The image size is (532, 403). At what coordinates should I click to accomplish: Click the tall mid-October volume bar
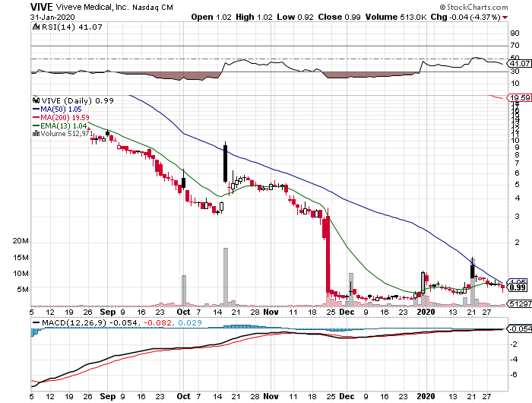coord(225,277)
